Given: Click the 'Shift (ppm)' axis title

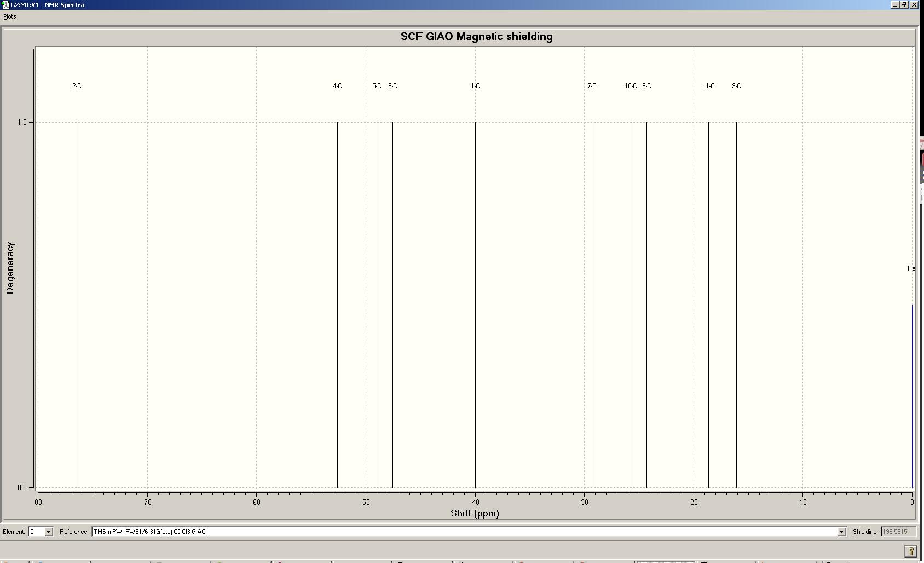Looking at the screenshot, I should [475, 513].
